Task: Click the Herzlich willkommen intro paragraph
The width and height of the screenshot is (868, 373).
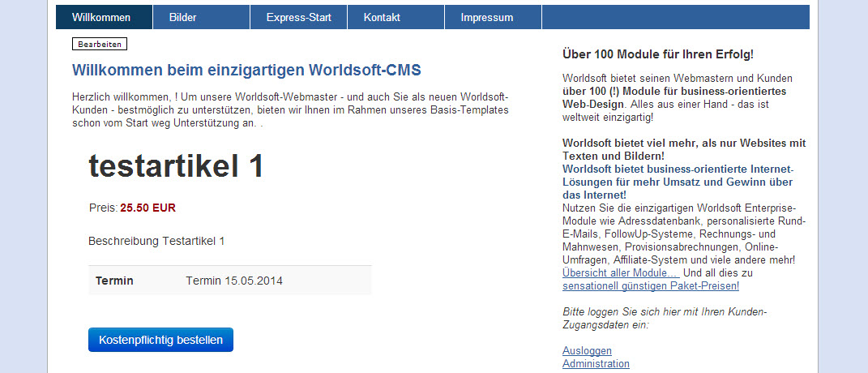Action: click(290, 109)
